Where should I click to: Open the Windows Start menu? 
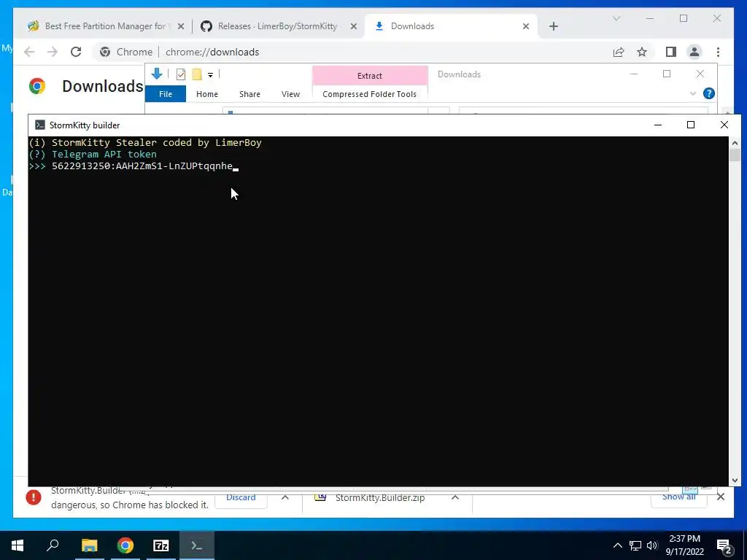pos(18,545)
